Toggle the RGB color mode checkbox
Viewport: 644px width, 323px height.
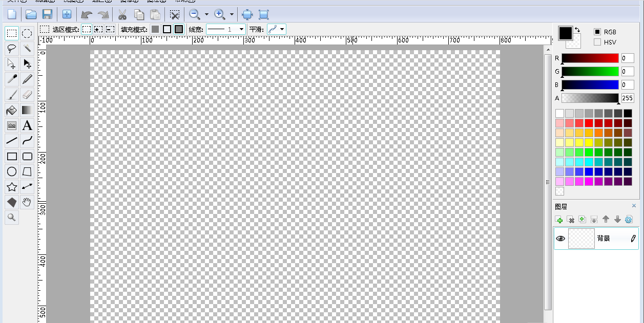click(597, 32)
